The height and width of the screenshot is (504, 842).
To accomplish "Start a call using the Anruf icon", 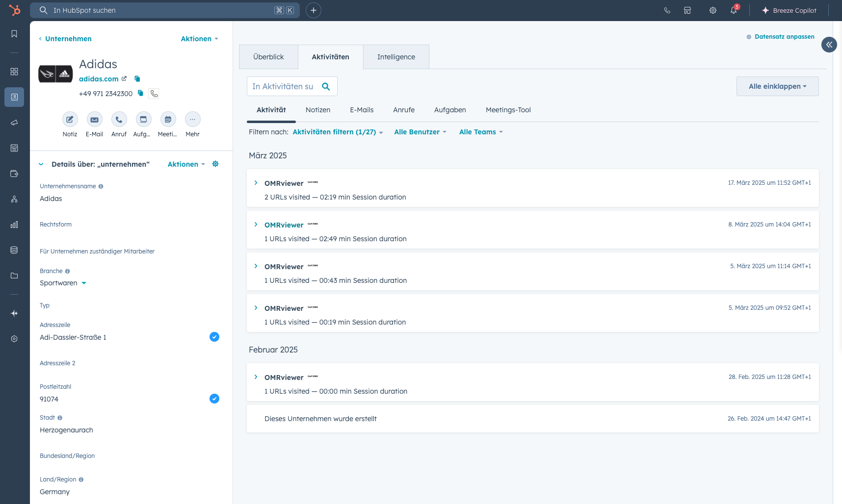I will (119, 119).
